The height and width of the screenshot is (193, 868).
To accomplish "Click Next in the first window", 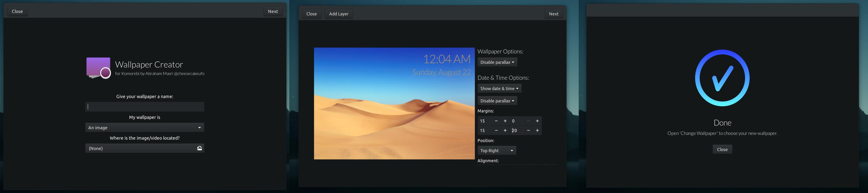I will coord(273,12).
